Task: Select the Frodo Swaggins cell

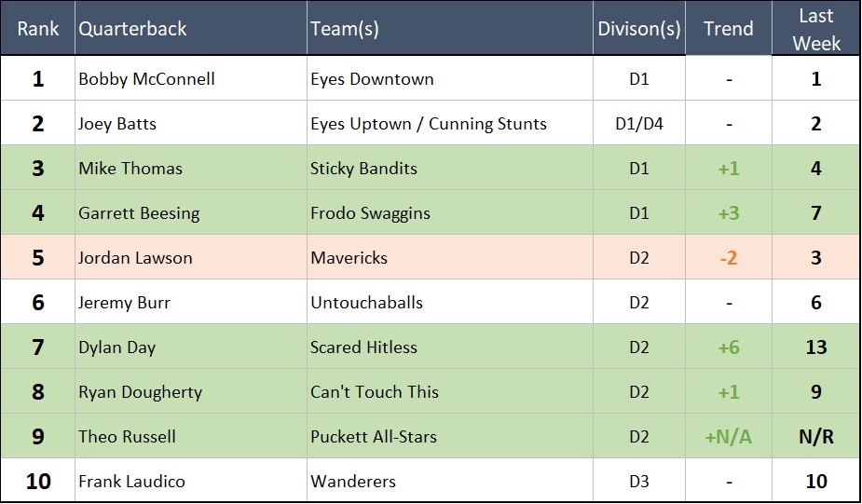Action: pos(370,213)
